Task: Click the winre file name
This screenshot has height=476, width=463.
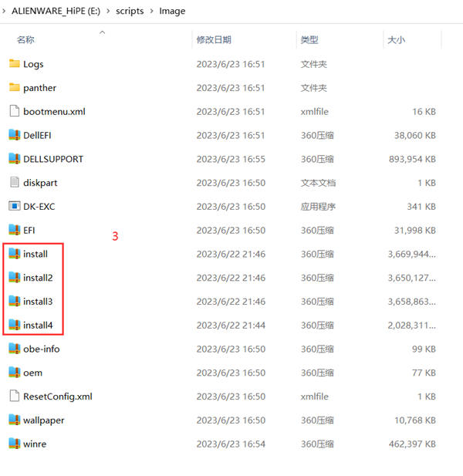Action: pos(35,444)
